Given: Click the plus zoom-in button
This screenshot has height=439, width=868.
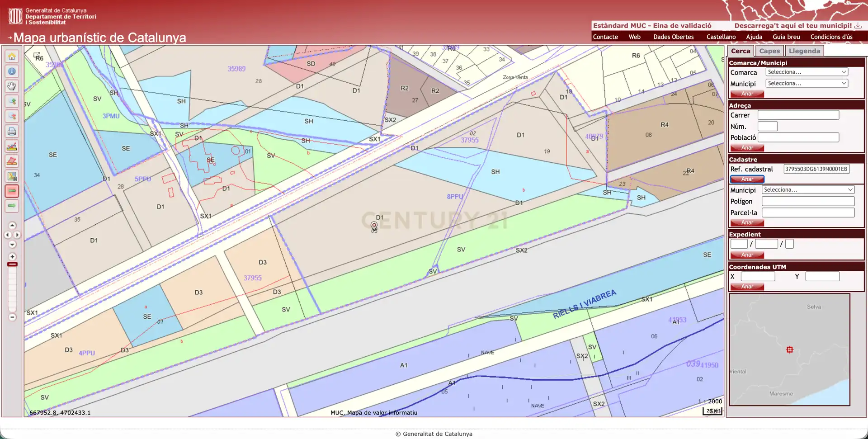Looking at the screenshot, I should pos(12,256).
